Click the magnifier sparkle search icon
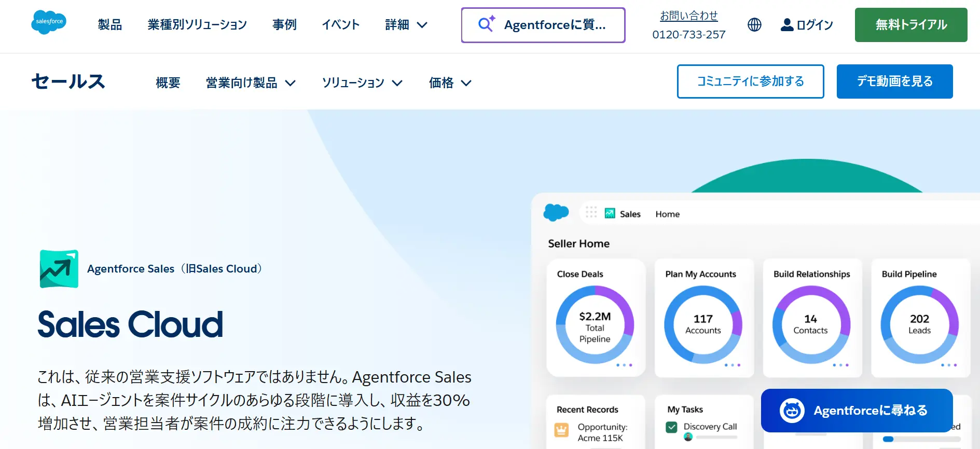This screenshot has height=449, width=980. [486, 24]
